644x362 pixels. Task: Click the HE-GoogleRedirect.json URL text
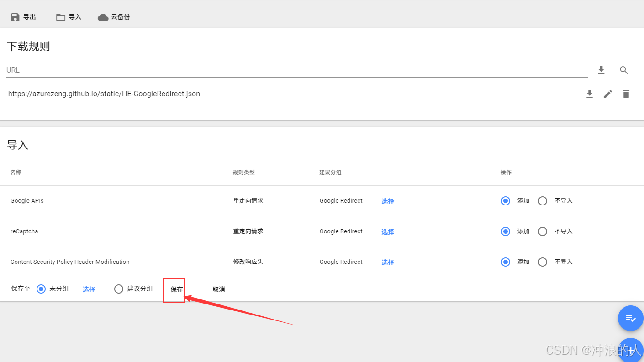click(x=104, y=94)
